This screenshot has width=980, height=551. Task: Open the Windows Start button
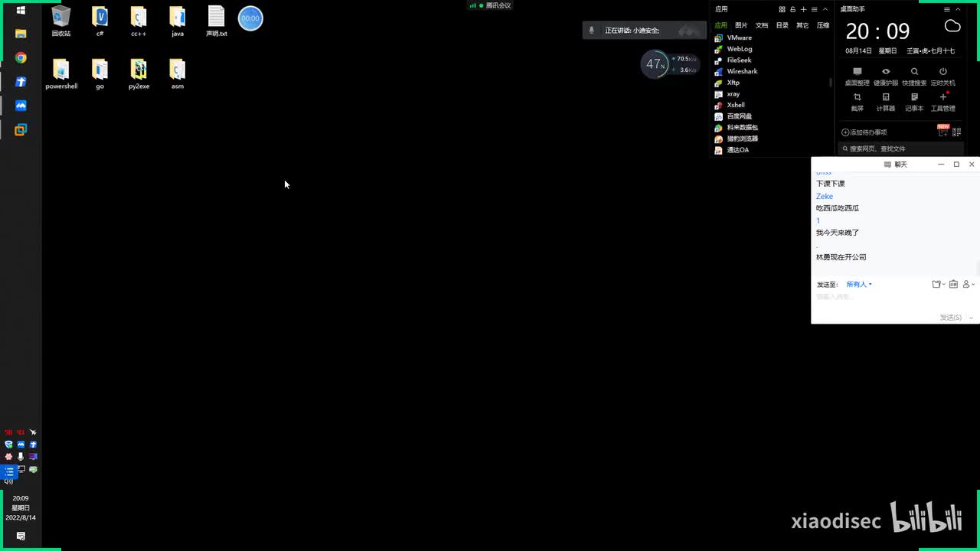[x=21, y=10]
